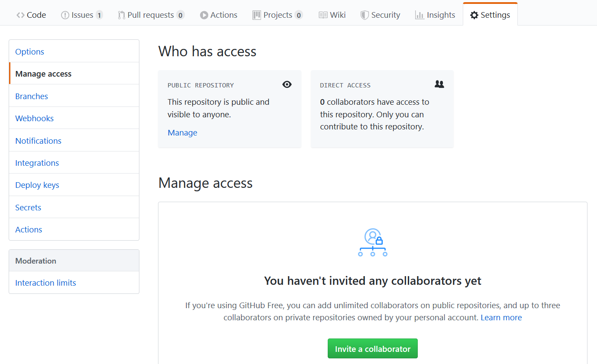Viewport: 597px width, 364px height.
Task: Select the Settings tab
Action: [490, 15]
